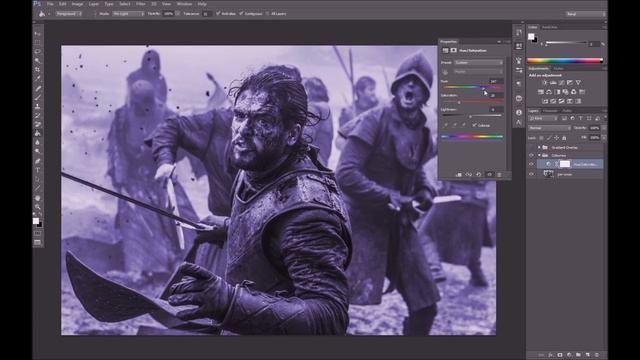Select the Move tool

38,33
